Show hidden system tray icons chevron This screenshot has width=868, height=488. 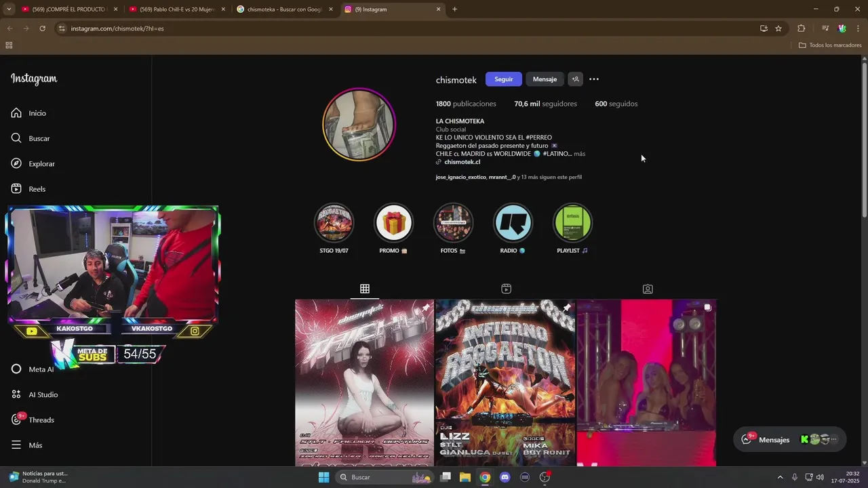click(780, 477)
